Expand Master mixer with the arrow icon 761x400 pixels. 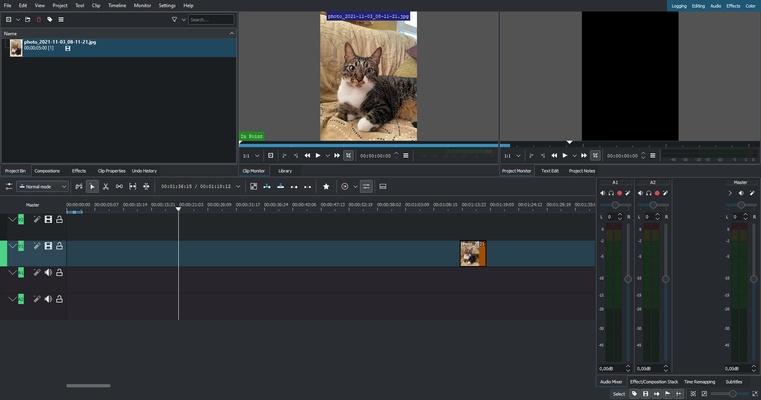[x=730, y=193]
